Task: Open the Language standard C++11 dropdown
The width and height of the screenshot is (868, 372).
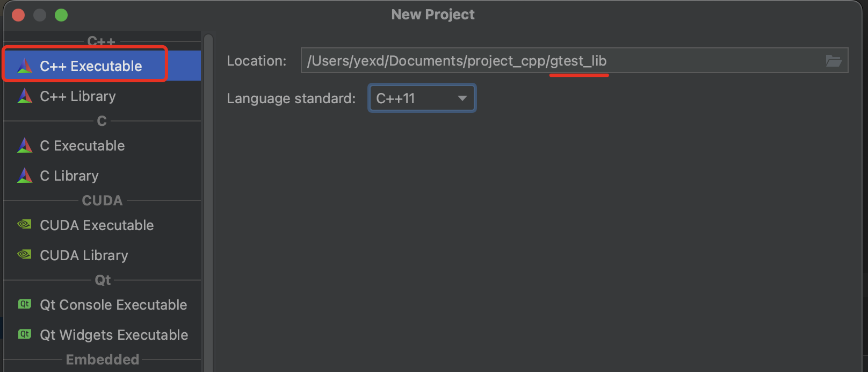Action: tap(422, 98)
